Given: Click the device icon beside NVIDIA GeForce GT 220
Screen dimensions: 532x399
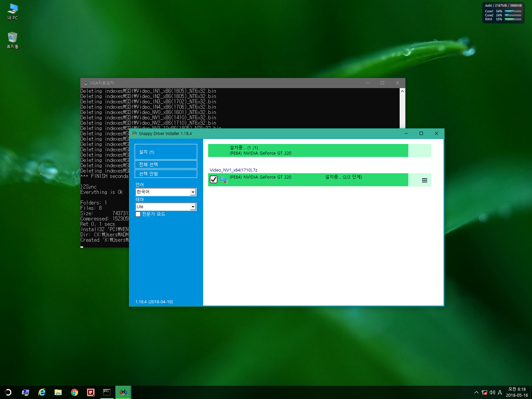Looking at the screenshot, I should 223,180.
